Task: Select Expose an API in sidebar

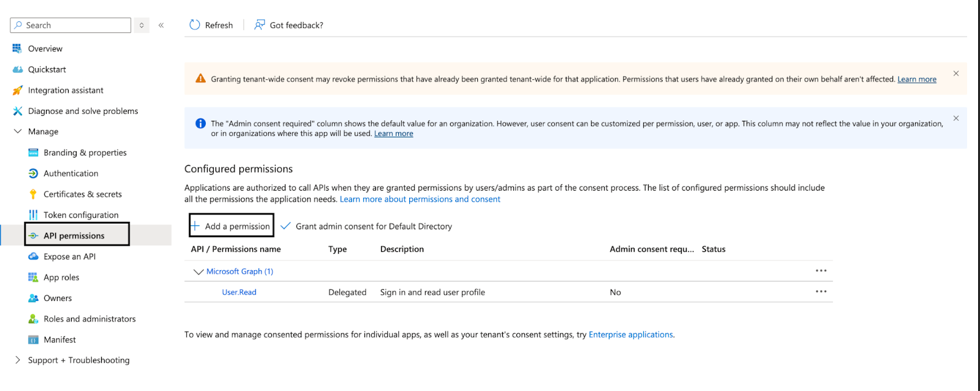Action: 69,257
